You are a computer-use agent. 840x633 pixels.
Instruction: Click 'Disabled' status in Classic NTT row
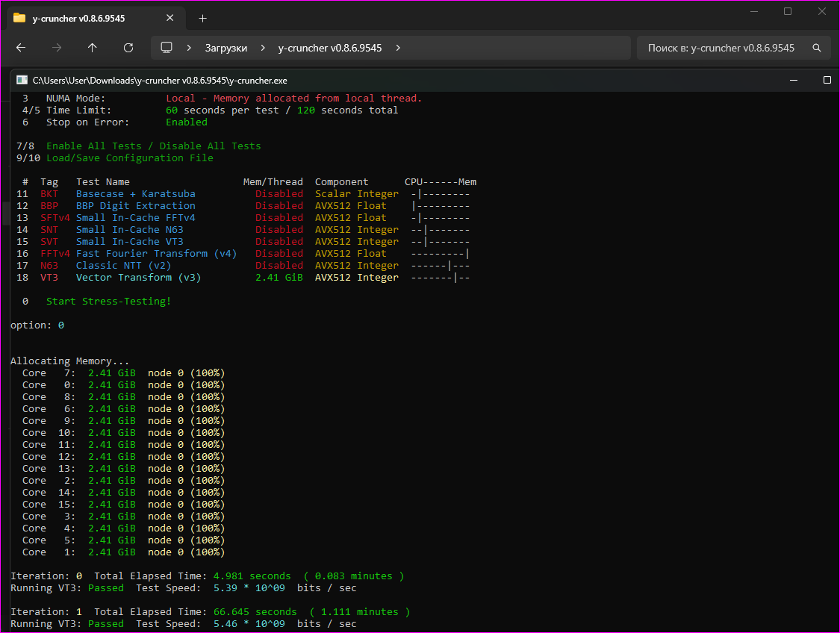pos(279,266)
